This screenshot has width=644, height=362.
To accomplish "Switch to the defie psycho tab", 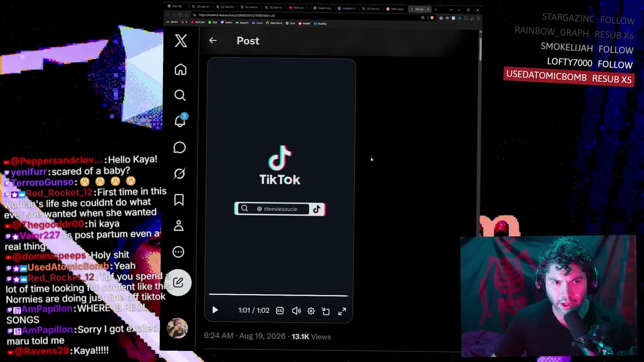I will (395, 9).
